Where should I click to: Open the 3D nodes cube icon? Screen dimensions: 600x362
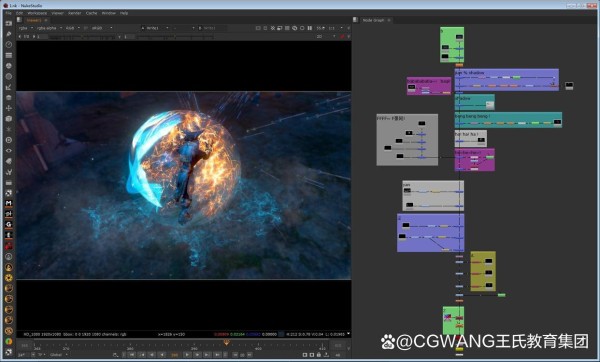(9, 119)
